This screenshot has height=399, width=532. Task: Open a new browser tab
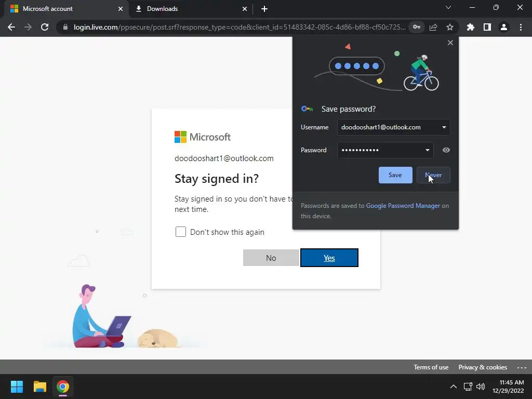(x=264, y=9)
